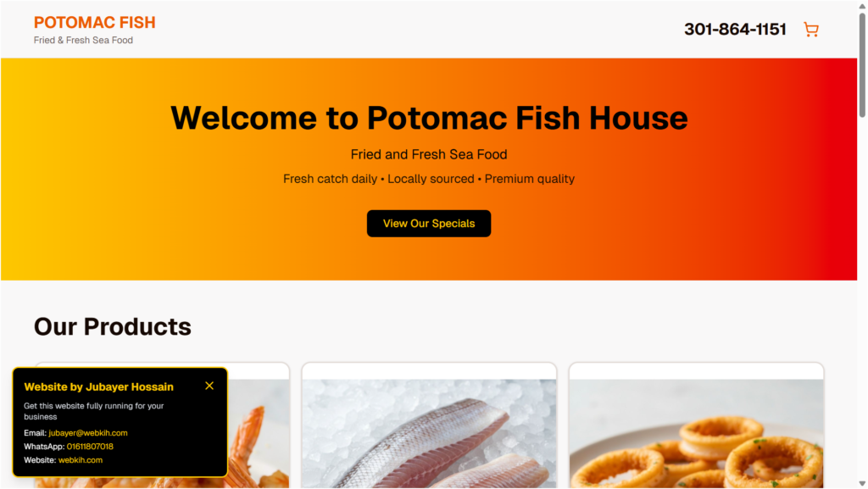Click the View Our Specials button
The height and width of the screenshot is (489, 868).
428,224
